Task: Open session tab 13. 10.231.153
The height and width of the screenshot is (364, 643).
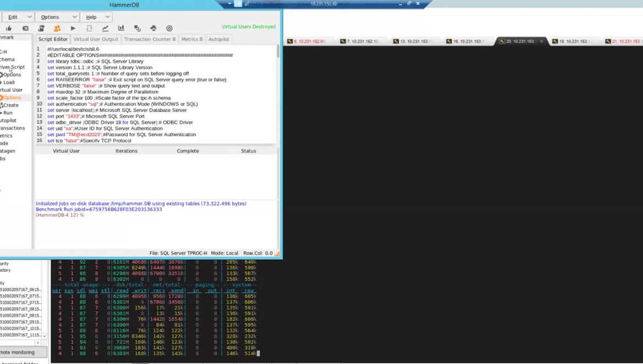Action: (415, 41)
